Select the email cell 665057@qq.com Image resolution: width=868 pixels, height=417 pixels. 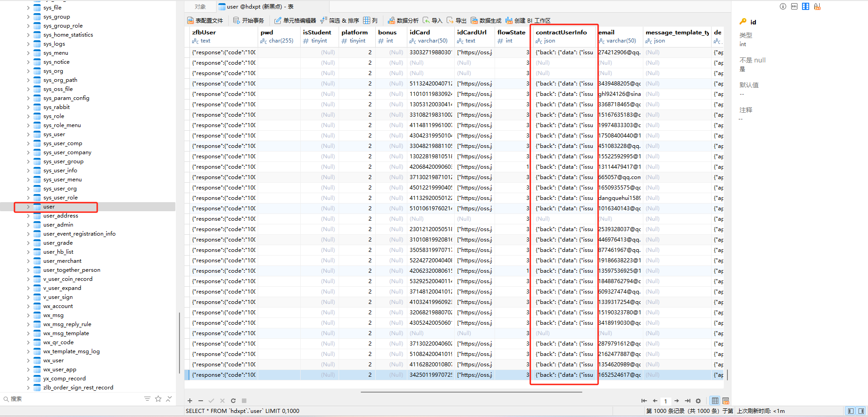619,177
